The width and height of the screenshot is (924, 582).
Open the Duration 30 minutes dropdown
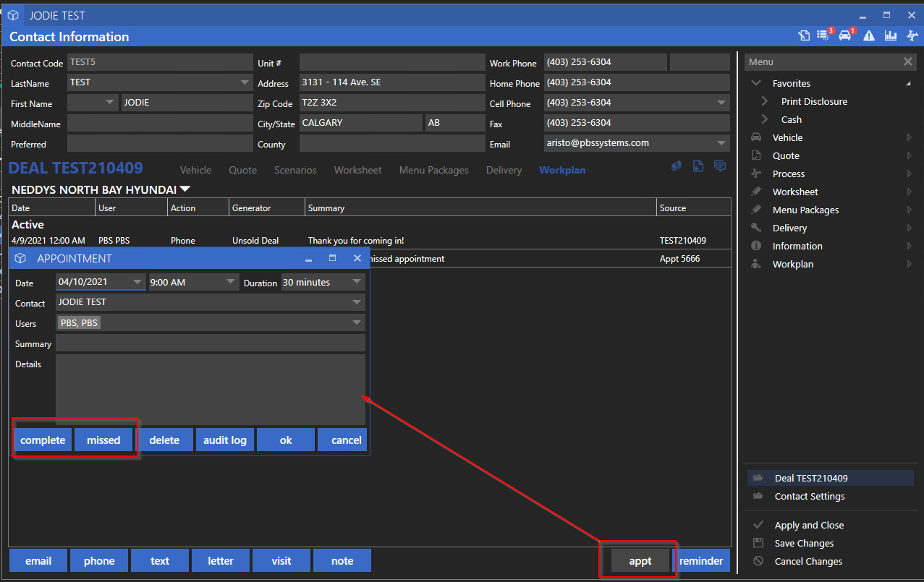pos(357,282)
